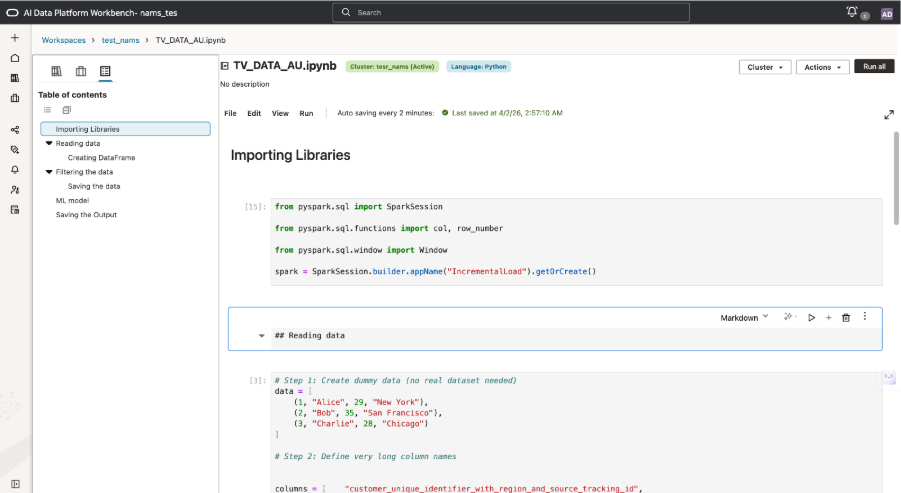Delete the selected cell with trash icon

tap(846, 317)
